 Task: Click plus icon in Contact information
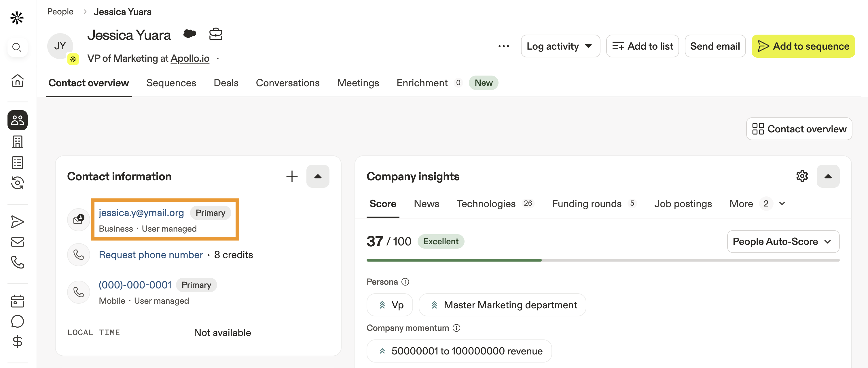[292, 176]
